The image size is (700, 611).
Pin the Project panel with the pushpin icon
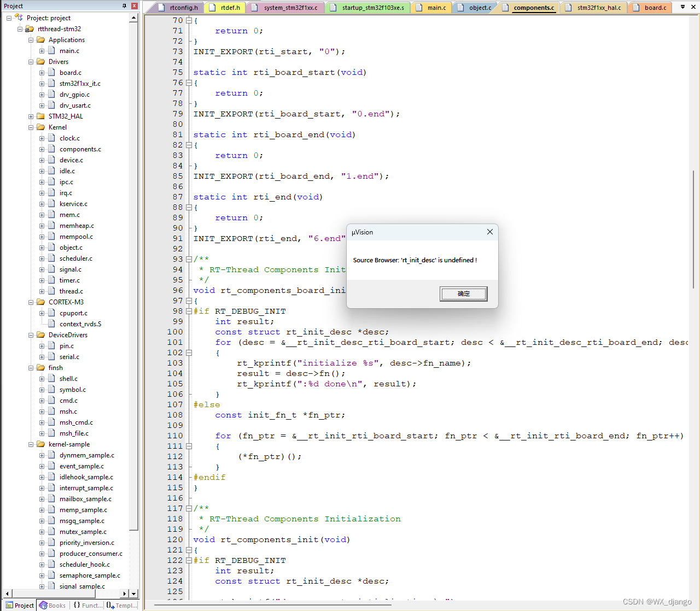[124, 6]
